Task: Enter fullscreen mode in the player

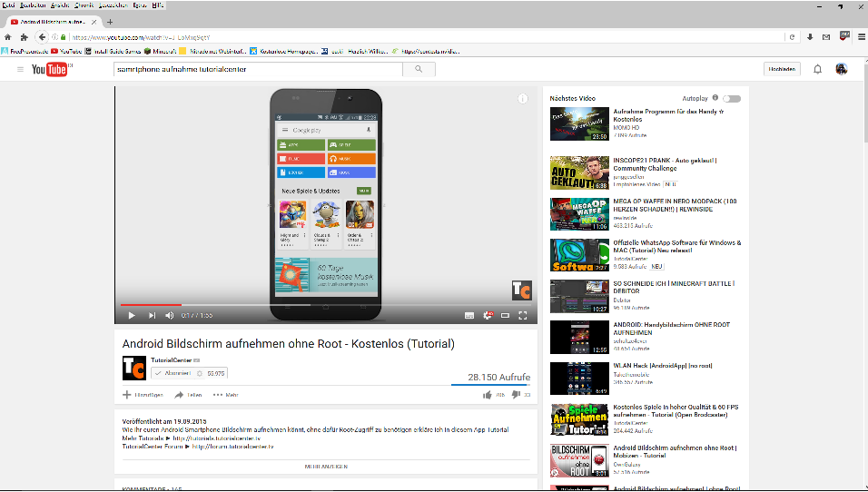Action: (523, 316)
